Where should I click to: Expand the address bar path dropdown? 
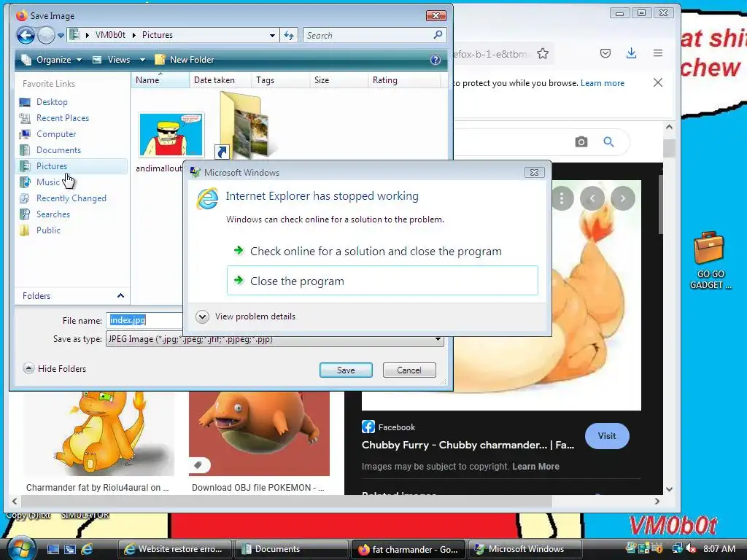pyautogui.click(x=272, y=35)
